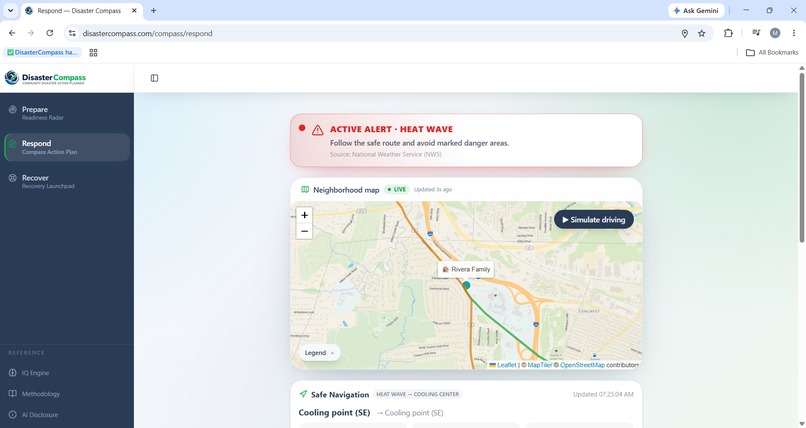The height and width of the screenshot is (428, 806).
Task: Click the DisasterCompass logo
Action: point(45,78)
